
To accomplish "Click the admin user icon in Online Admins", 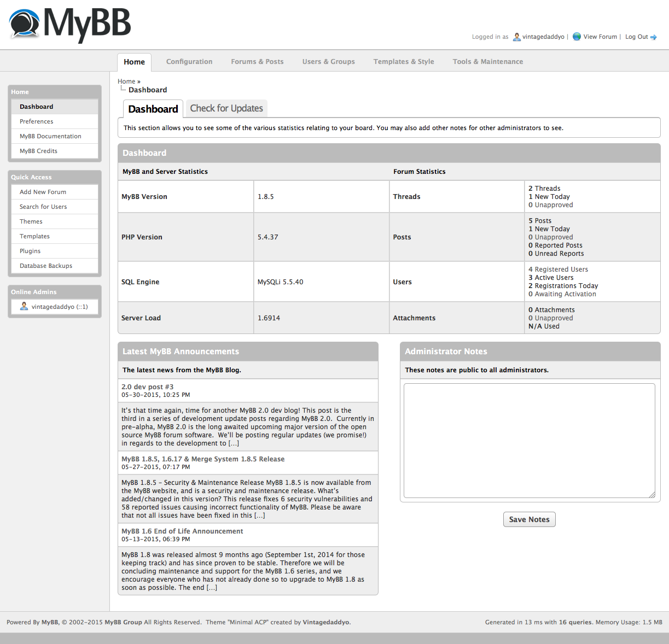I will 24,307.
